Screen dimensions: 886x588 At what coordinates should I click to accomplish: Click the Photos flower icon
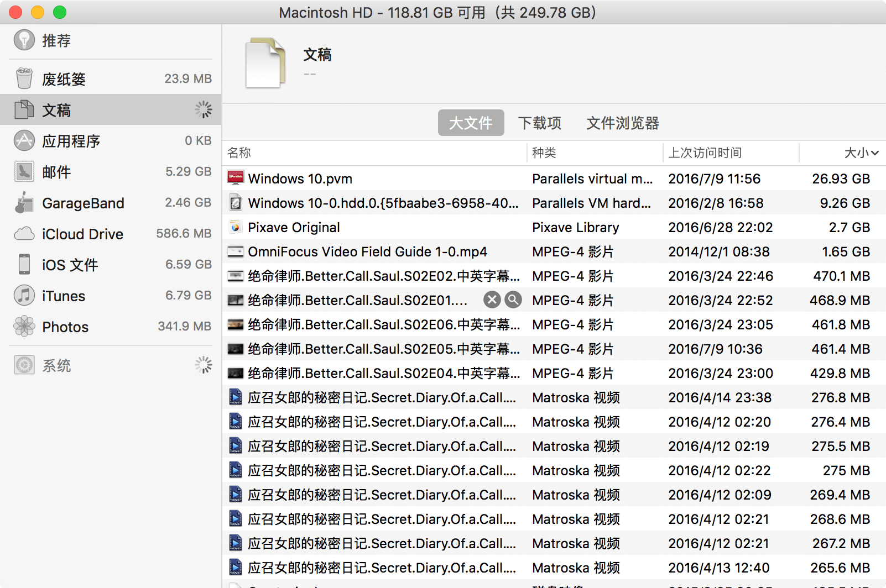pyautogui.click(x=24, y=326)
